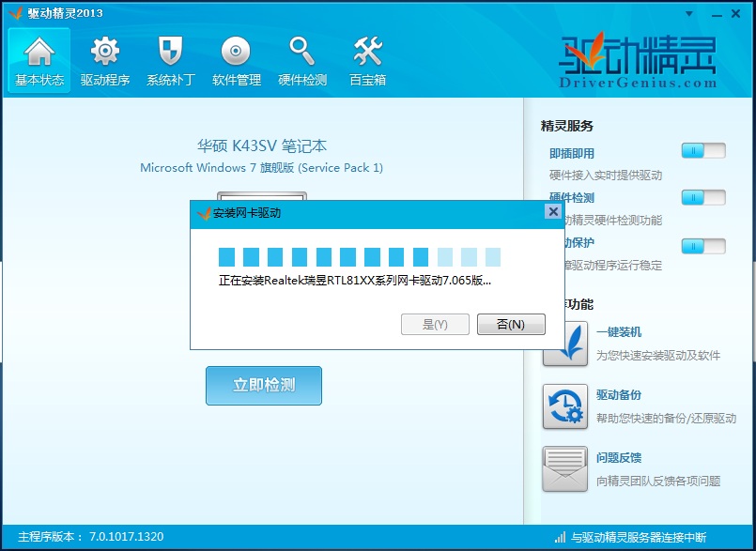Screen dimensions: 756x551
Task: Toggle the 驱动保护 switch
Action: coord(703,246)
